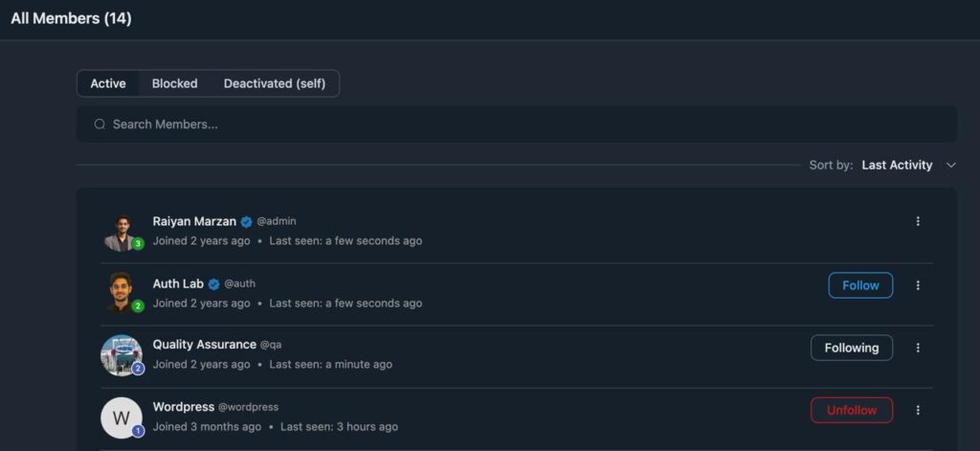This screenshot has height=451, width=980.
Task: Select the Active members tab
Action: (x=108, y=83)
